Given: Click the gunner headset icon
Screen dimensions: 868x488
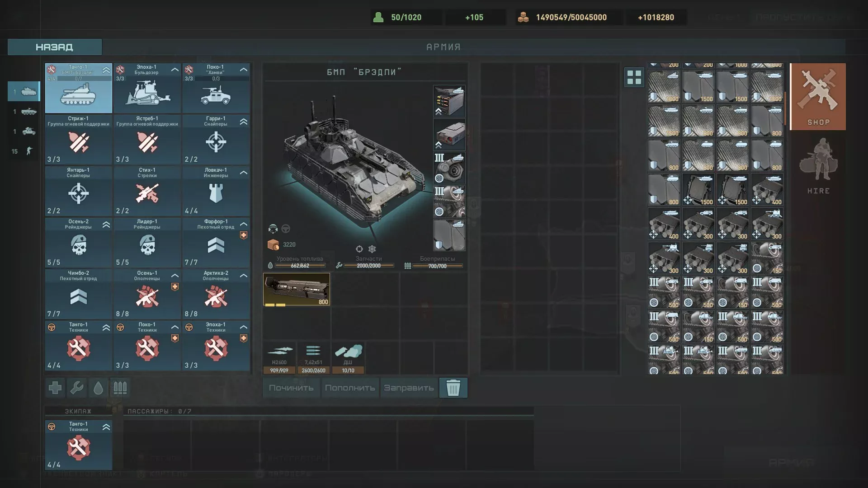Looking at the screenshot, I should pos(273,229).
